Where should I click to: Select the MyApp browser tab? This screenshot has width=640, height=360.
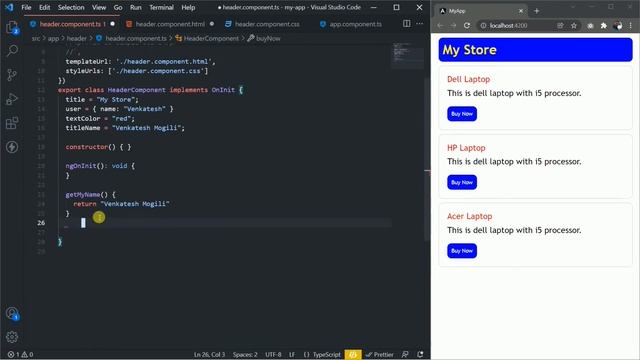[x=482, y=11]
